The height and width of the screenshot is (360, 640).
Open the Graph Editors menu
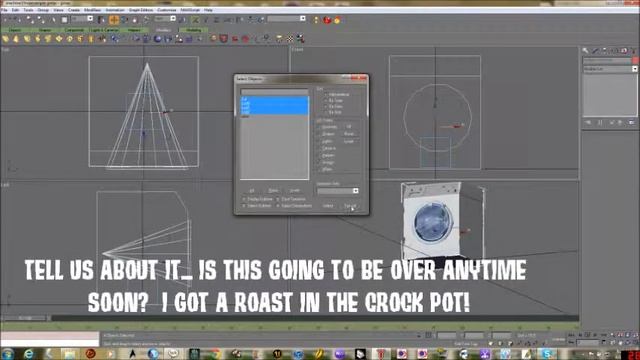pyautogui.click(x=140, y=10)
